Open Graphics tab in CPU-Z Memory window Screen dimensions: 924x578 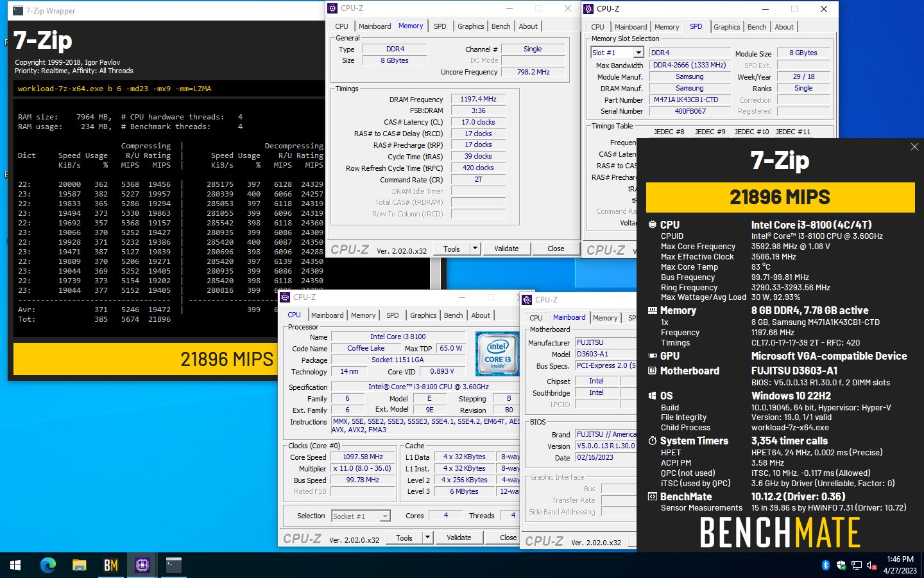(x=471, y=26)
